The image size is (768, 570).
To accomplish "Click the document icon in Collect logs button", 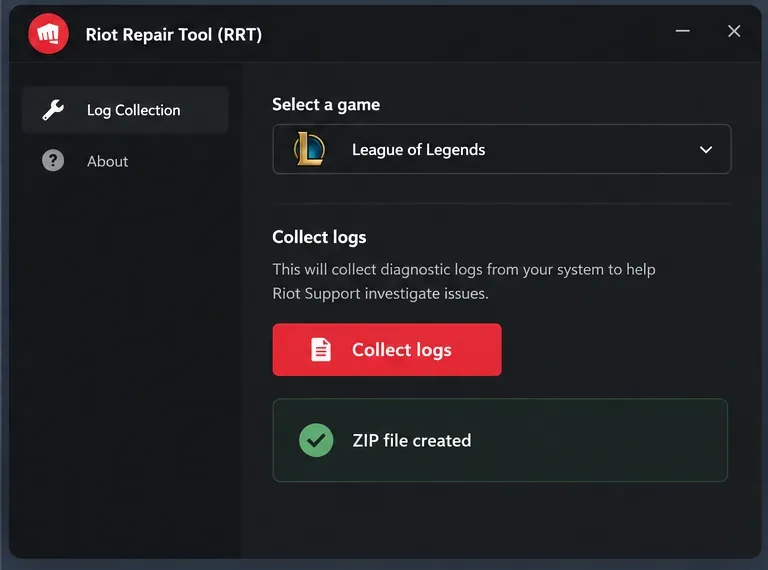I will click(x=321, y=350).
